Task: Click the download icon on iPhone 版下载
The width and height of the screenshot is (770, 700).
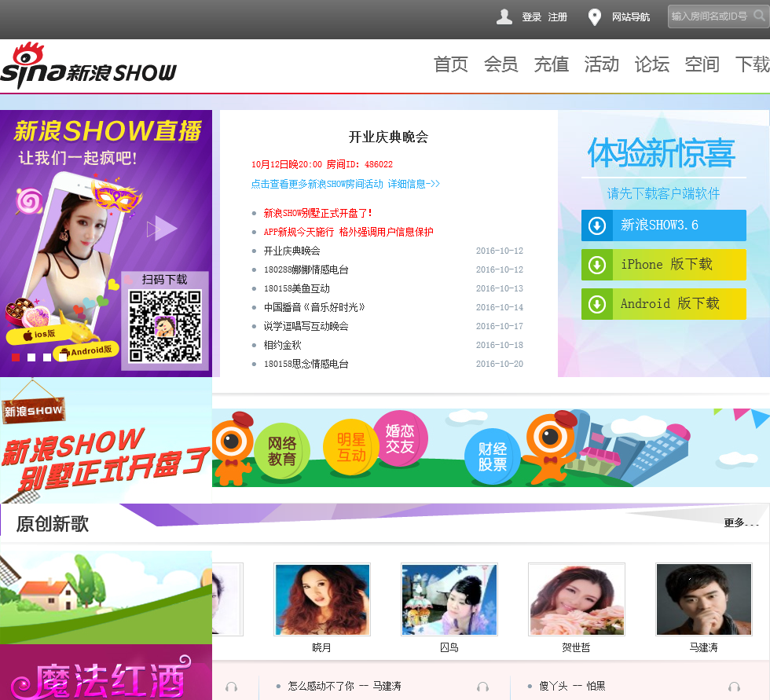Action: click(x=597, y=265)
